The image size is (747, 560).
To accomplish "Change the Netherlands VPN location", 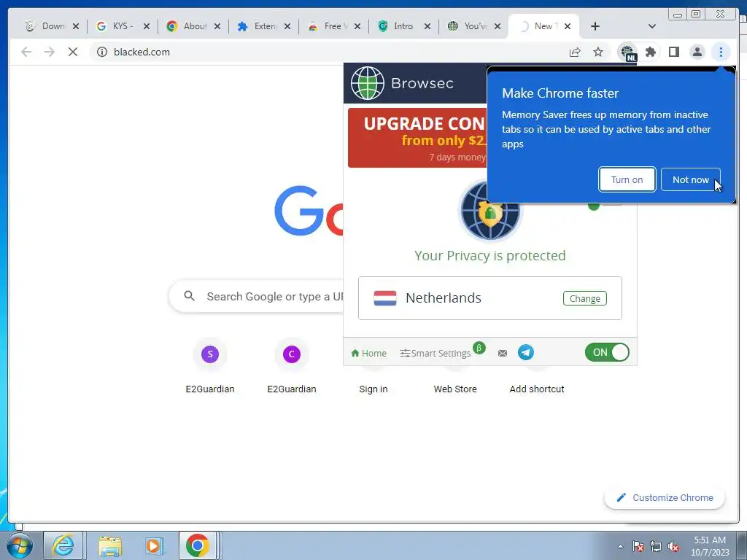I will 584,298.
